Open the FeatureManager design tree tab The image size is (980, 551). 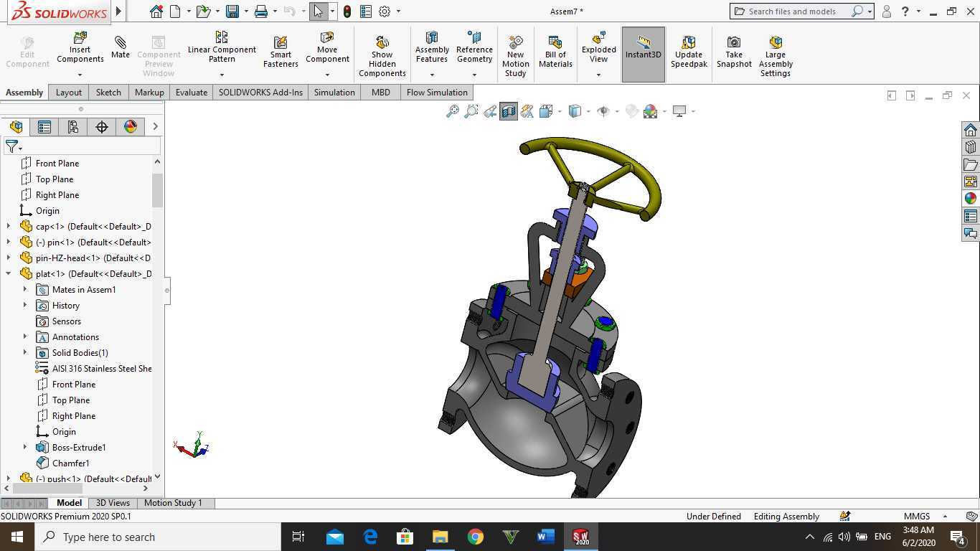point(16,127)
